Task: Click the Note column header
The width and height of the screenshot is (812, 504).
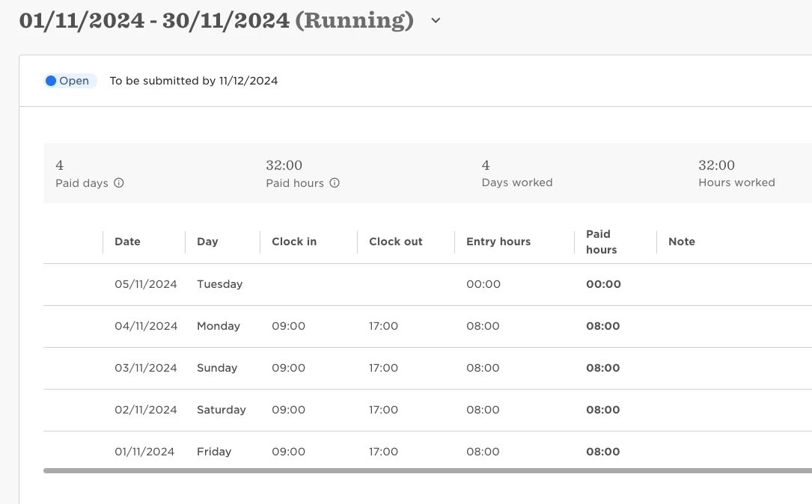Action: click(682, 242)
